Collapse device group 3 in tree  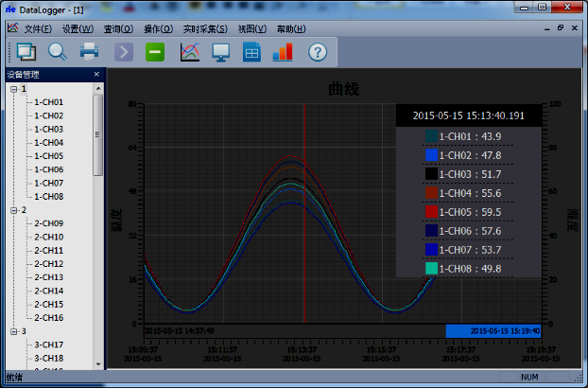point(12,331)
